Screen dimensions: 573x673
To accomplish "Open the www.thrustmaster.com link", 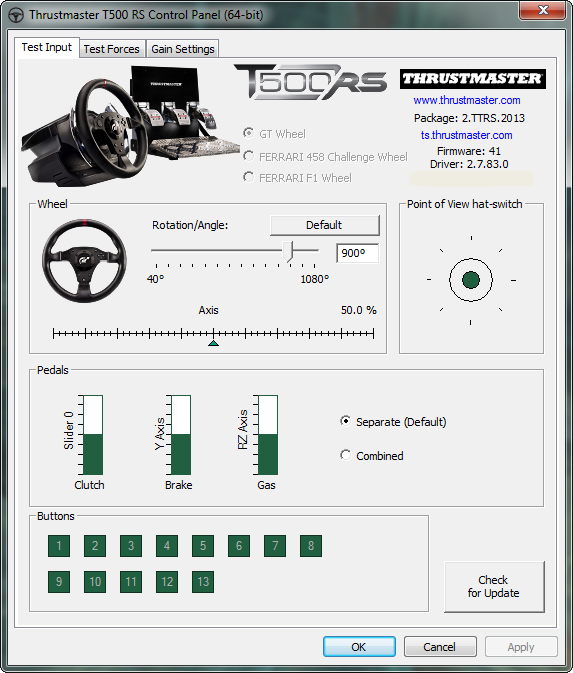I will pyautogui.click(x=467, y=100).
